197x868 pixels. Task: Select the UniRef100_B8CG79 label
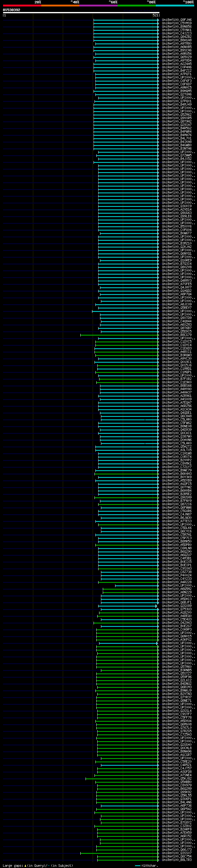[176, 335]
